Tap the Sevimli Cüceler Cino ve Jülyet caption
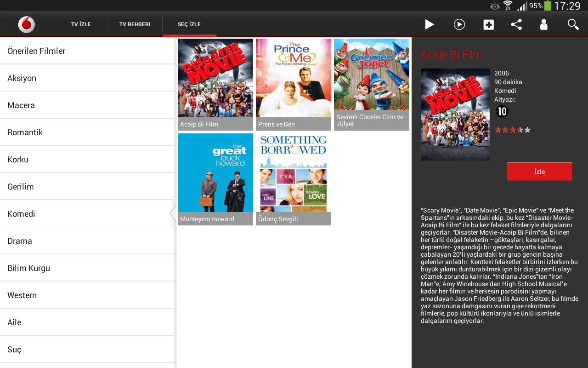This screenshot has width=588, height=368. pyautogui.click(x=372, y=121)
